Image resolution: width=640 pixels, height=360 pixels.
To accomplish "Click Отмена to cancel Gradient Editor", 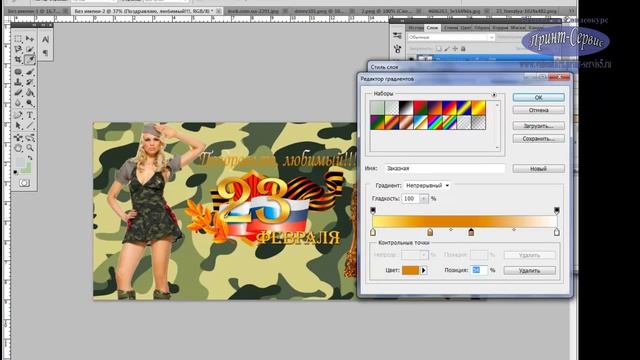I will (538, 110).
